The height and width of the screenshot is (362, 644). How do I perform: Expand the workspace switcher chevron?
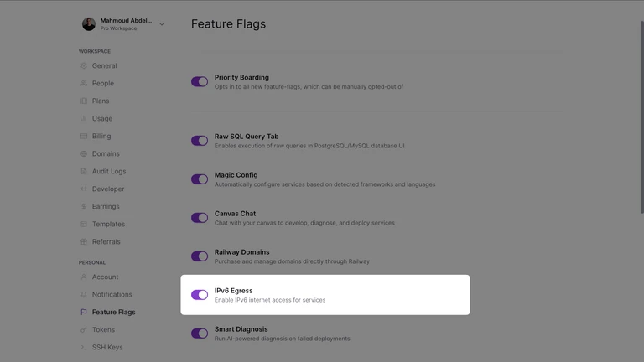pos(162,24)
